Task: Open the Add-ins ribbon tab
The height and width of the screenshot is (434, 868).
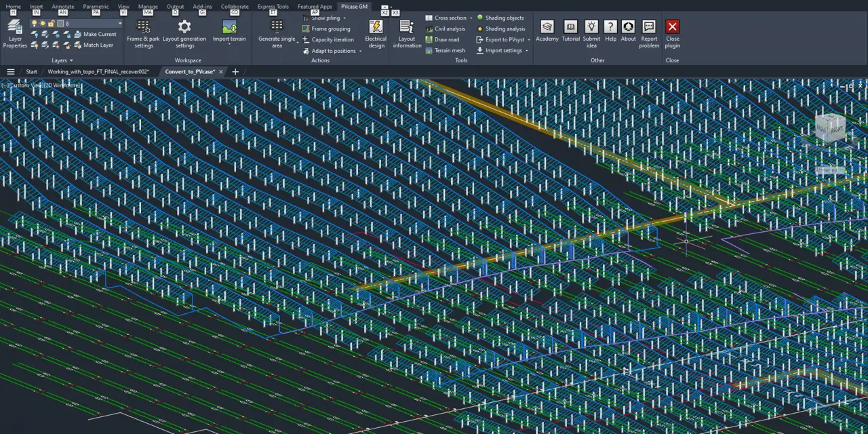Action: (x=202, y=7)
